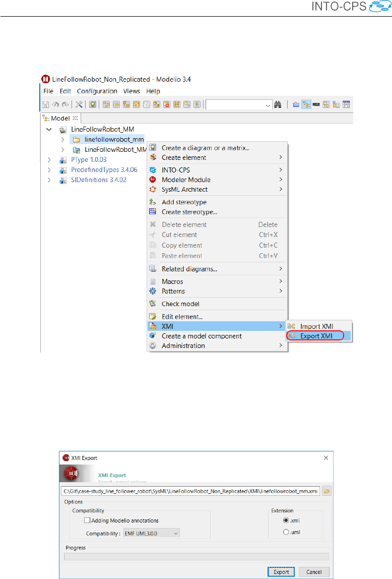Click the Export button

pyautogui.click(x=281, y=572)
